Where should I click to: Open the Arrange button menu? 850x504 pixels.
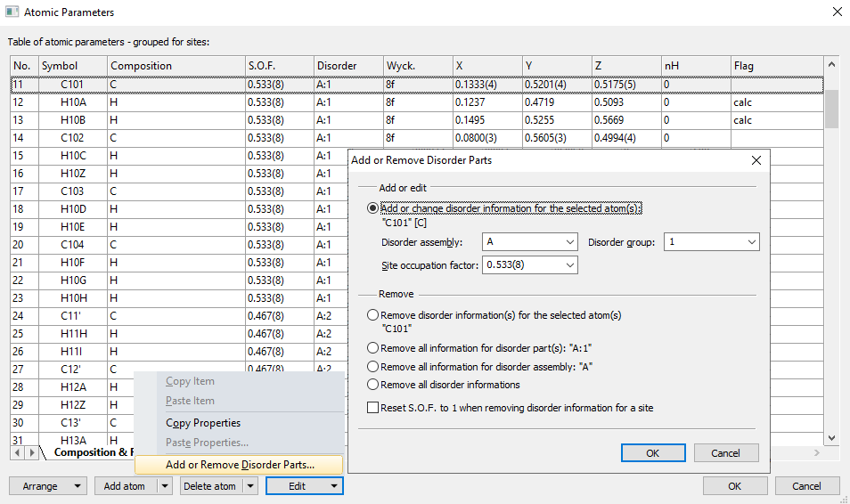(48, 486)
